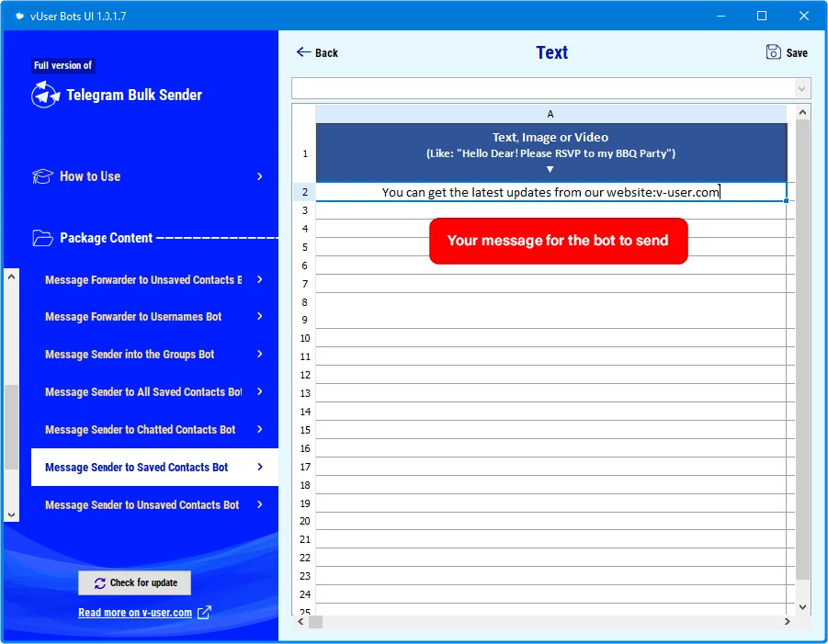Open the Read more on v-user.com link

[x=135, y=613]
